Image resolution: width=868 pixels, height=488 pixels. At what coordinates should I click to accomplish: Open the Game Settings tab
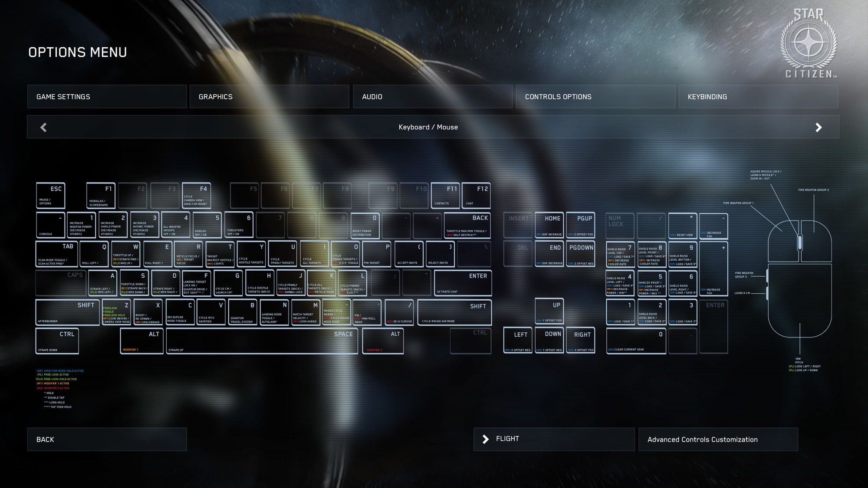[x=107, y=96]
